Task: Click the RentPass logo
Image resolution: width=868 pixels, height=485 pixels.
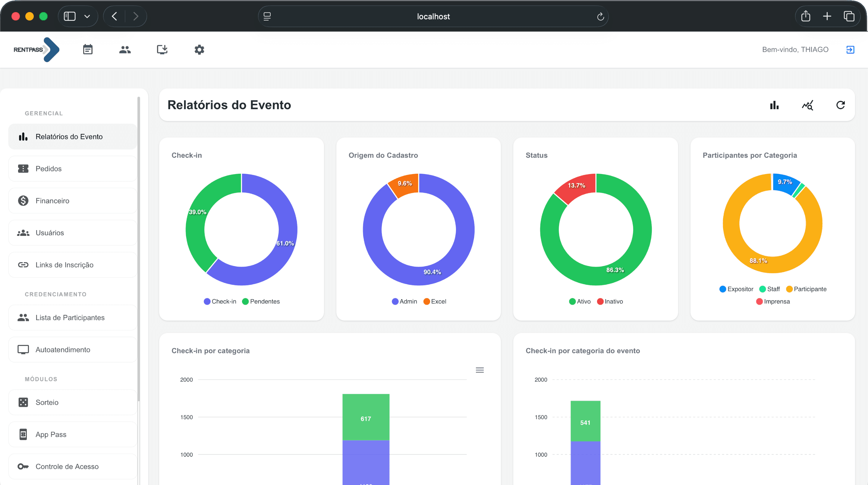Action: 36,49
